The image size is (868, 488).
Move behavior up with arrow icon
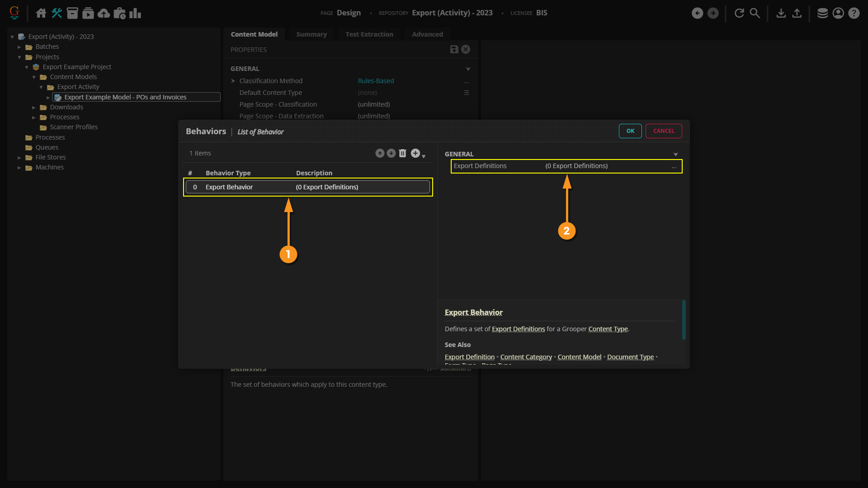point(380,153)
